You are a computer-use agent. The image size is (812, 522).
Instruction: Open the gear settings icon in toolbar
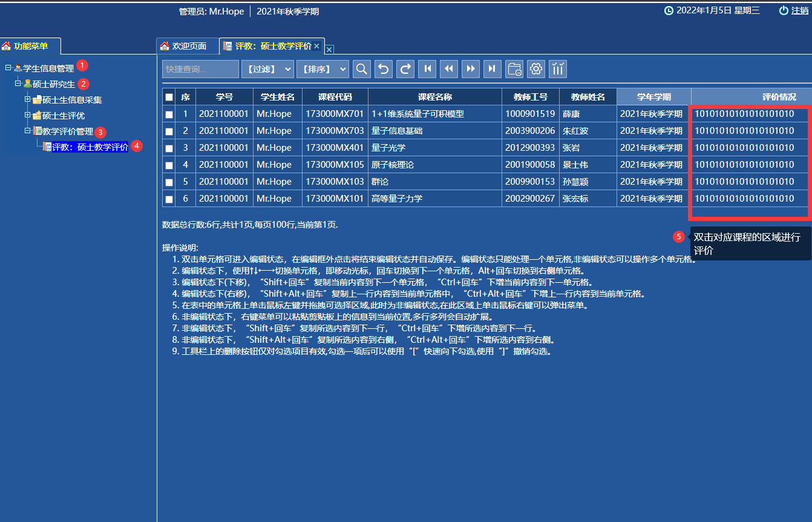pyautogui.click(x=536, y=69)
